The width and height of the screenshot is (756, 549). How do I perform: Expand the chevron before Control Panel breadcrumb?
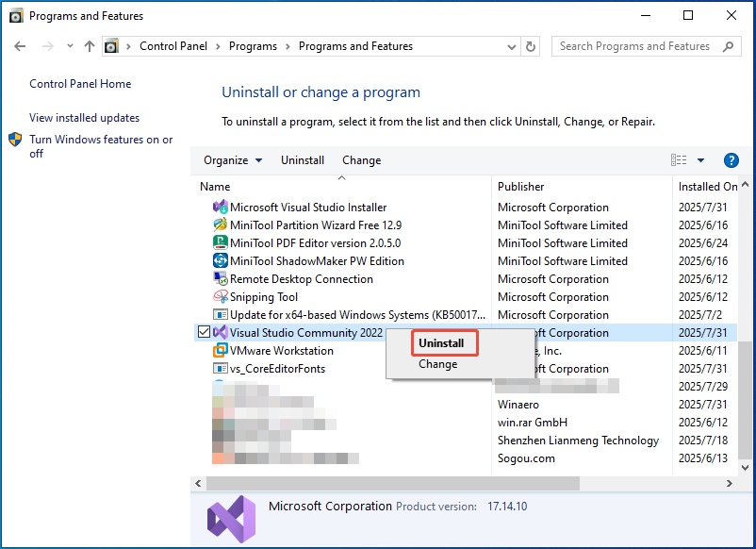click(128, 46)
